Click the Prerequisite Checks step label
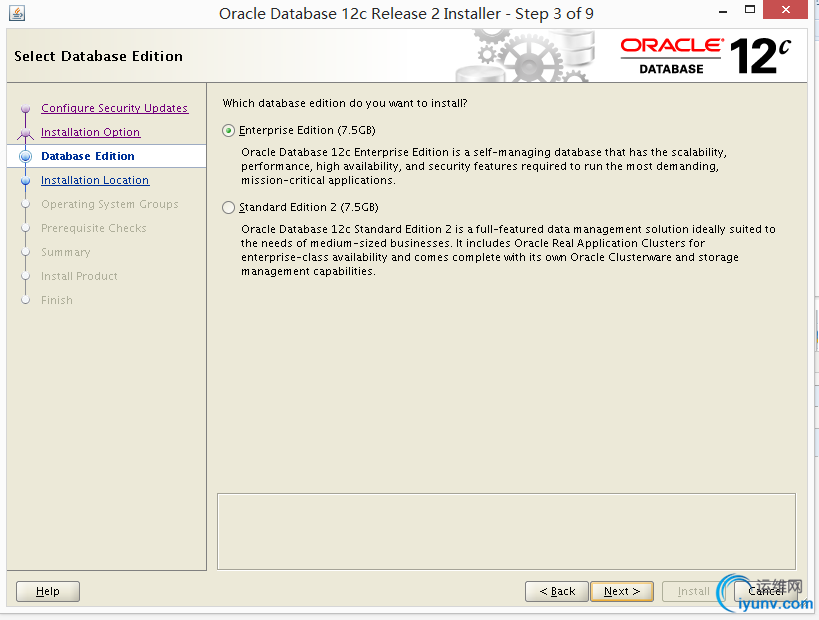The height and width of the screenshot is (620, 819). click(x=94, y=228)
